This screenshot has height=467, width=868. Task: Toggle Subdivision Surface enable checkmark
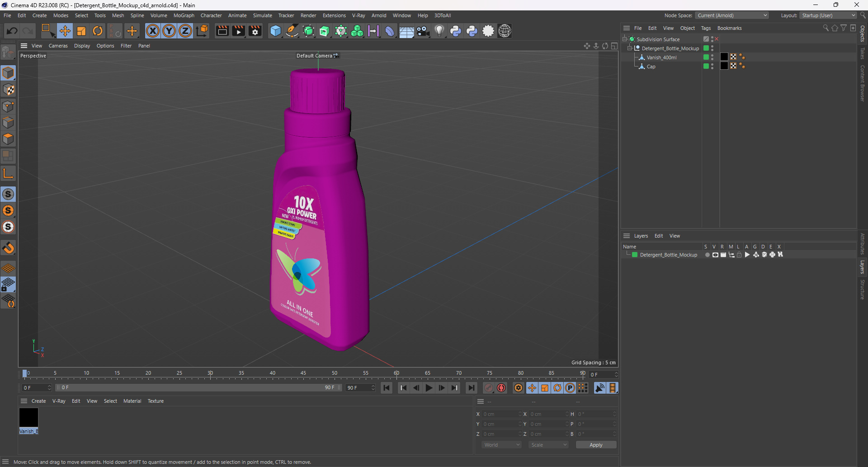tap(706, 39)
